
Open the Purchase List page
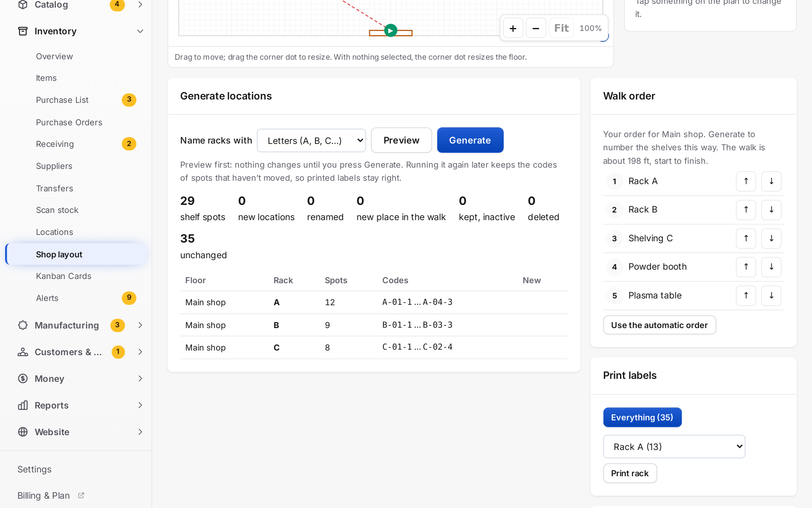pyautogui.click(x=77, y=100)
